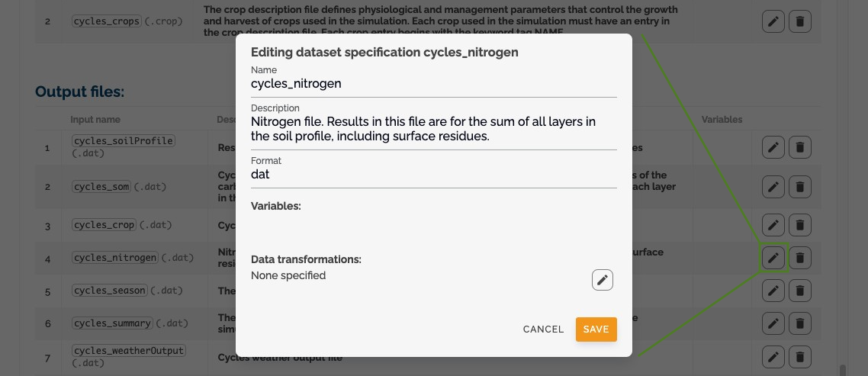868x376 pixels.
Task: Edit the cycles_soilProfile output row
Action: pos(773,147)
